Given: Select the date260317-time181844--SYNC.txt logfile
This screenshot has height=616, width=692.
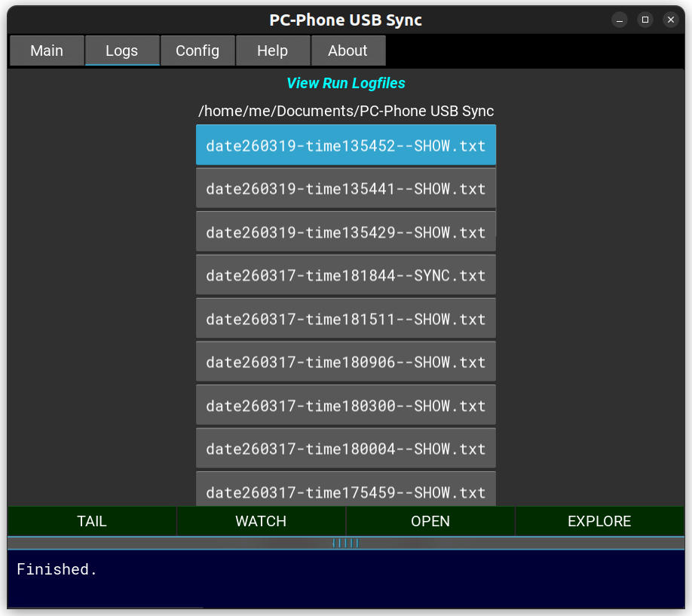Looking at the screenshot, I should click(x=346, y=275).
